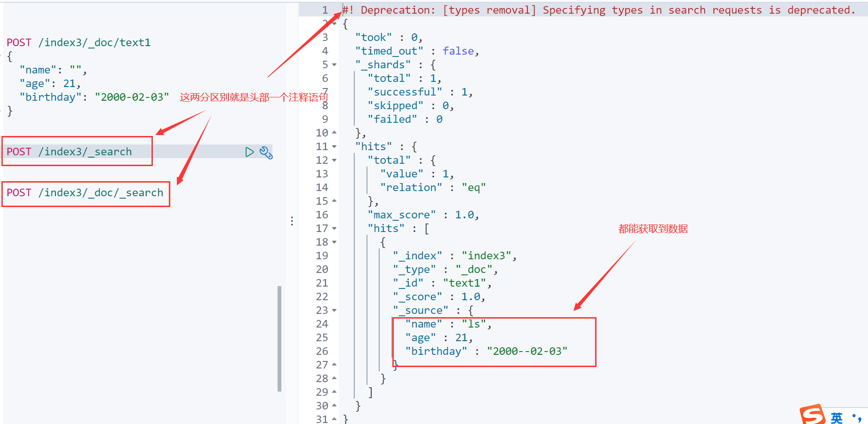Screen dimensions: 868x424
Task: Click the "_id" : "text1" line
Action: (442, 283)
